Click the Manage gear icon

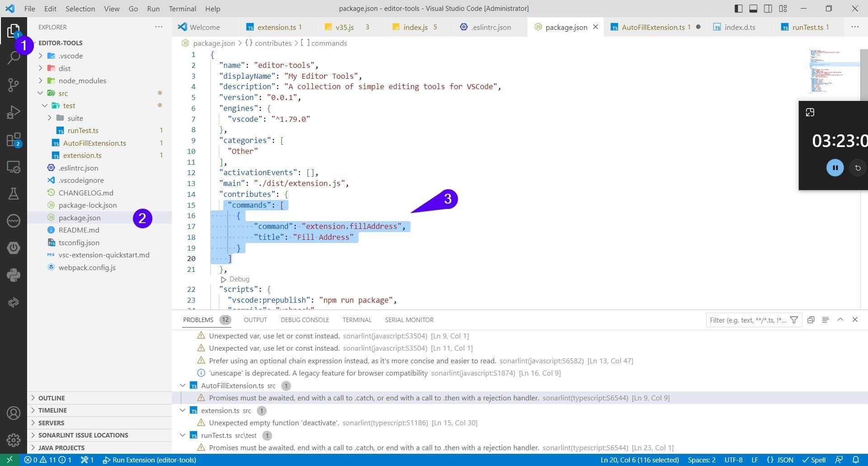coord(14,440)
